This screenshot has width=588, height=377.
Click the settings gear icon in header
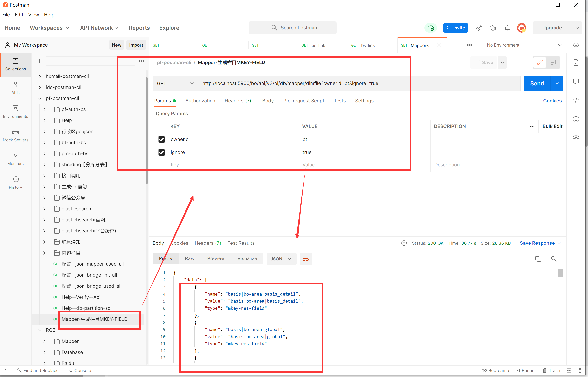[x=493, y=28]
